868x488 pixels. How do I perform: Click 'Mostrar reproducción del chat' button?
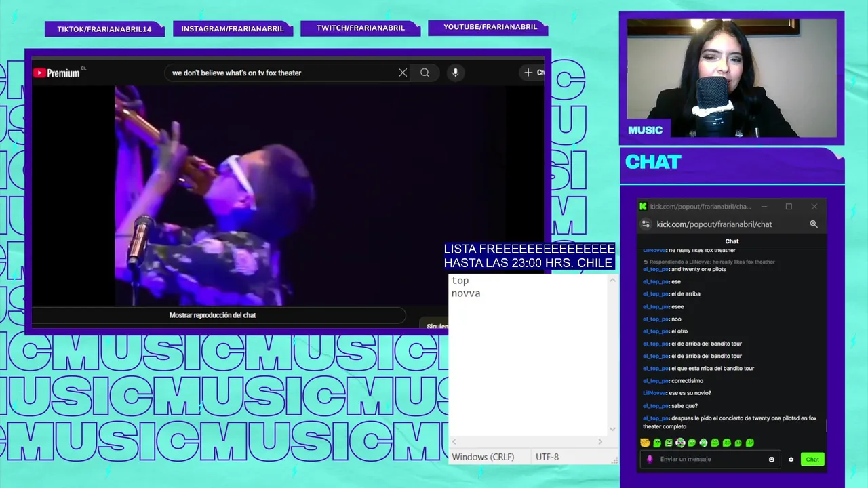pyautogui.click(x=212, y=315)
